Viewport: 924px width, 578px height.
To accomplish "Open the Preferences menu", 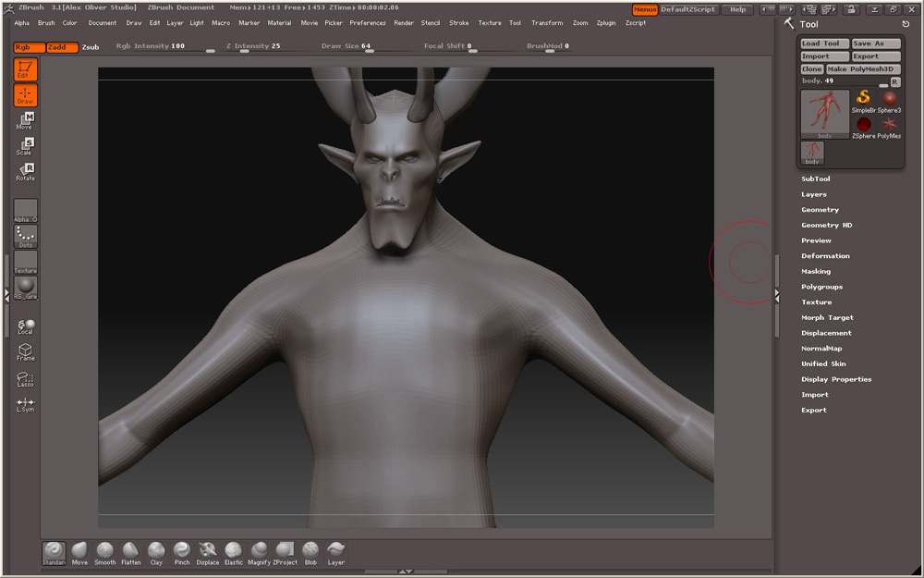I will [368, 23].
